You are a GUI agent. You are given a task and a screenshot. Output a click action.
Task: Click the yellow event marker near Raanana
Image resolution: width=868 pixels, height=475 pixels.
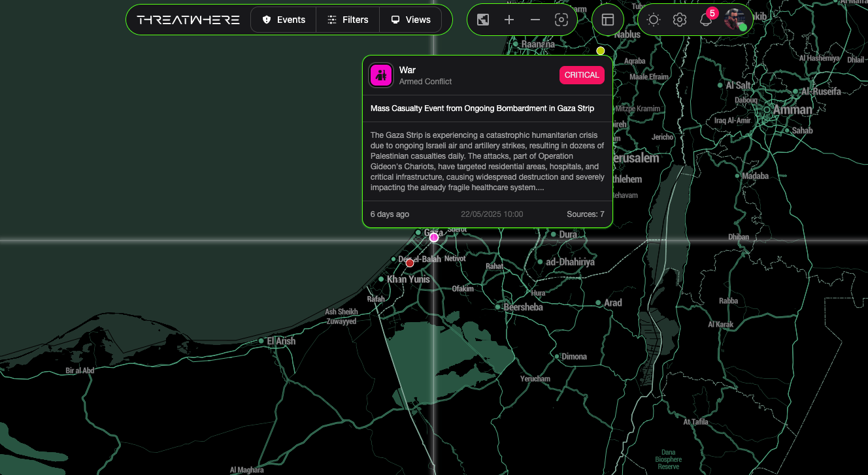(x=600, y=50)
